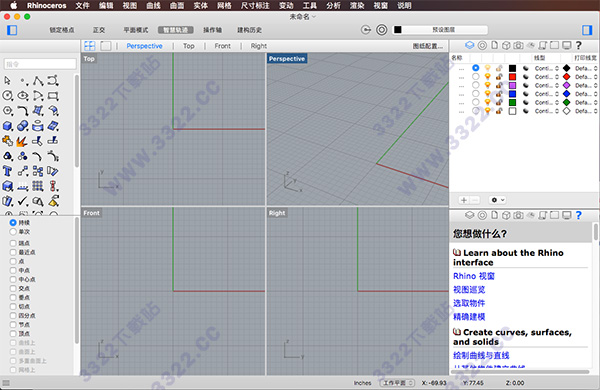
Task: Toggle visibility bulb of the blue layer
Action: click(x=488, y=94)
